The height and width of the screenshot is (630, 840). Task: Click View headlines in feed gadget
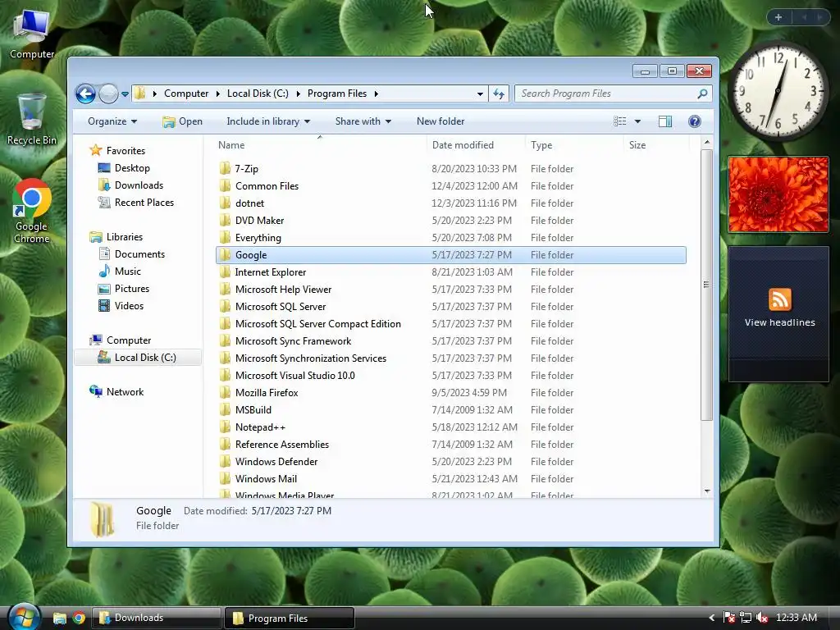[x=779, y=322]
